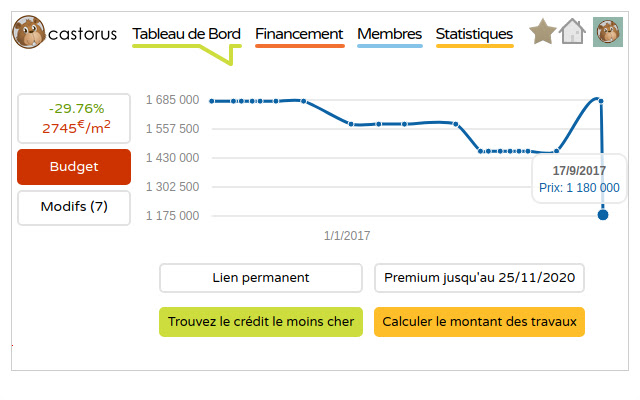
Task: Open the Modifs (7) list
Action: pos(74,207)
